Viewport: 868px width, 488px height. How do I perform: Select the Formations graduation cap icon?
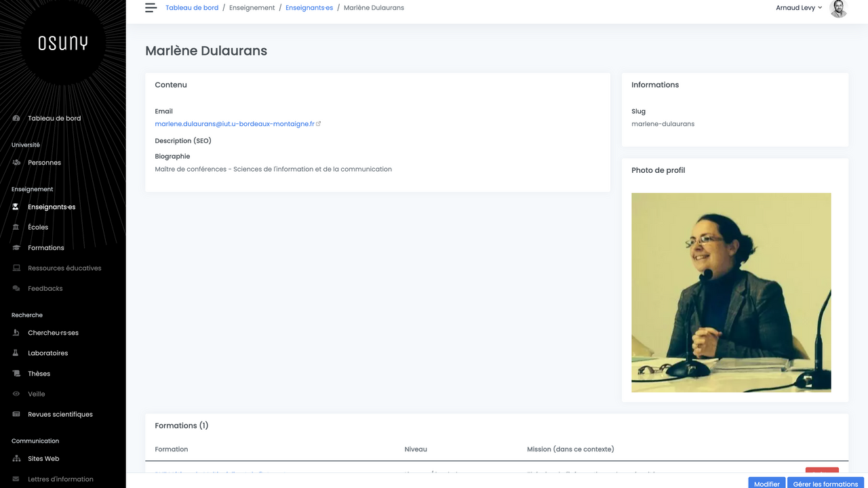[x=16, y=247]
